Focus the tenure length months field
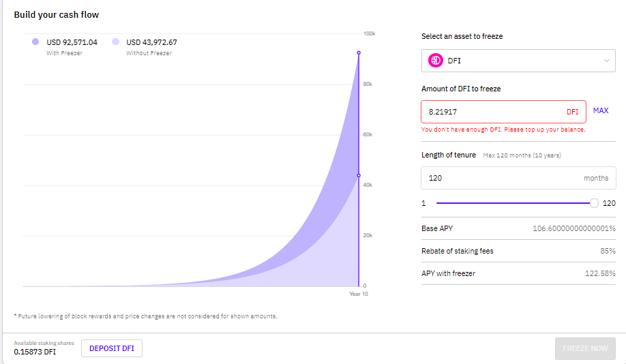The height and width of the screenshot is (364, 626). click(x=518, y=178)
